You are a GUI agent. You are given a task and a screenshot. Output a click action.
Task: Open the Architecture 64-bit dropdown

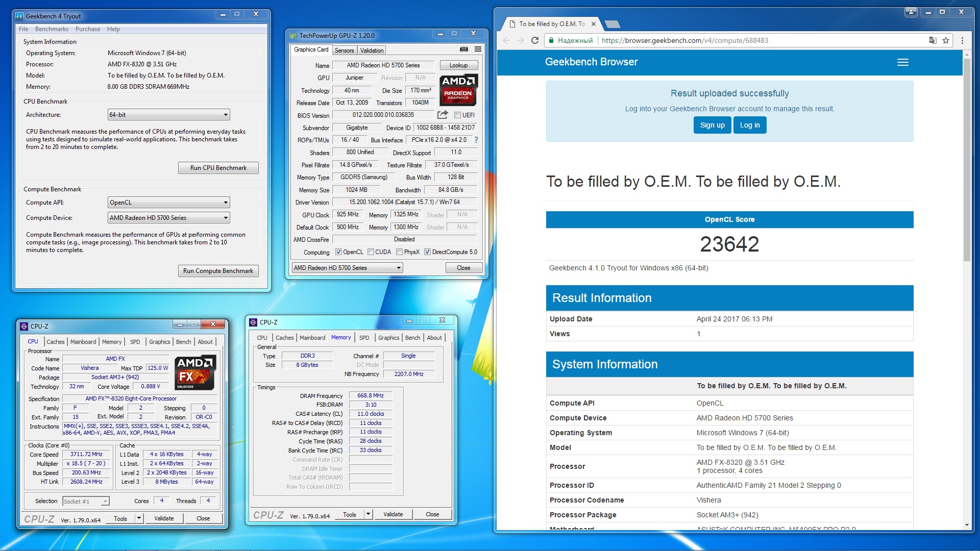click(169, 115)
